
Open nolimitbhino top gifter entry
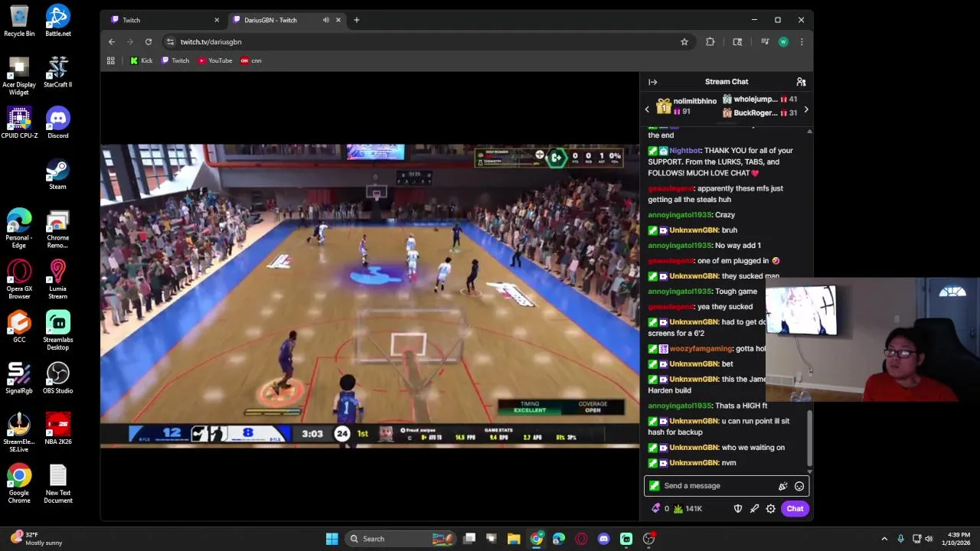point(687,106)
